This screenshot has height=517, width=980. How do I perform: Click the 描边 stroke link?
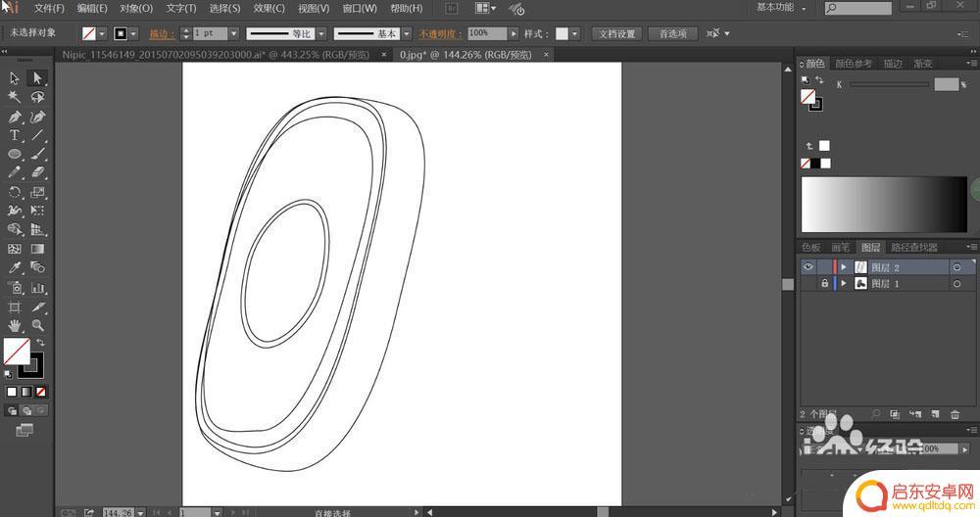click(x=161, y=33)
